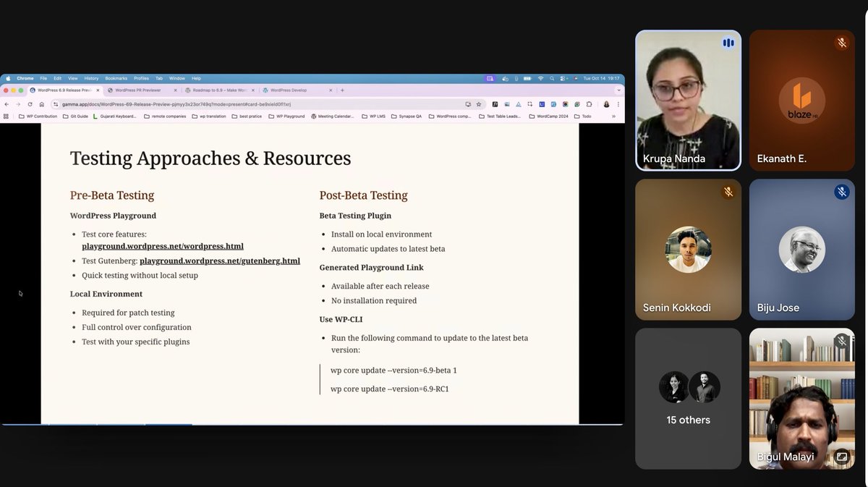This screenshot has height=487, width=868.
Task: Open the Gujarati Keyboard bookmark
Action: pyautogui.click(x=115, y=116)
